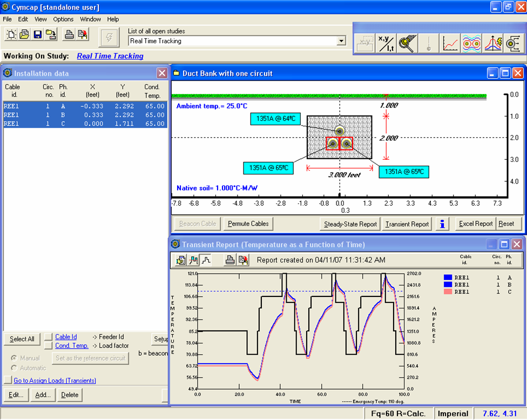
Task: Toggle the Cable Id checkbox button
Action: (49, 337)
